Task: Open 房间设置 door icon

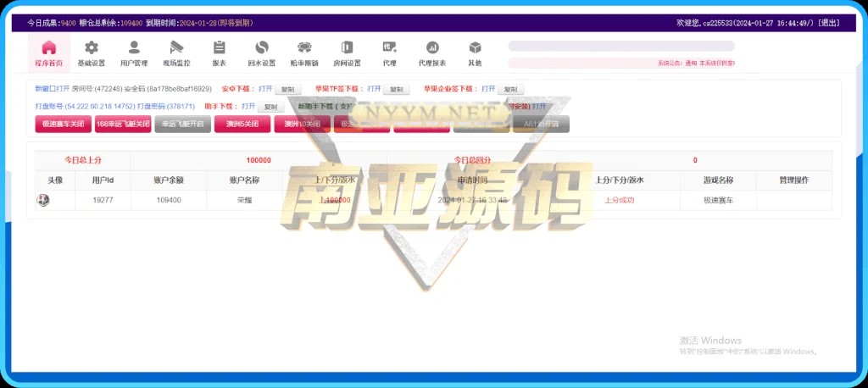Action: pos(347,48)
